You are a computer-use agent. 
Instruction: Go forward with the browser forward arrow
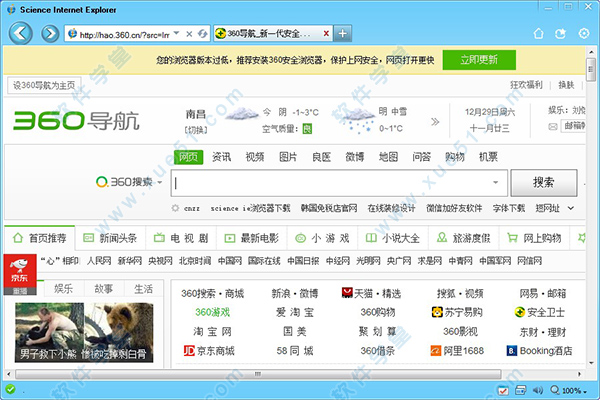pyautogui.click(x=50, y=34)
